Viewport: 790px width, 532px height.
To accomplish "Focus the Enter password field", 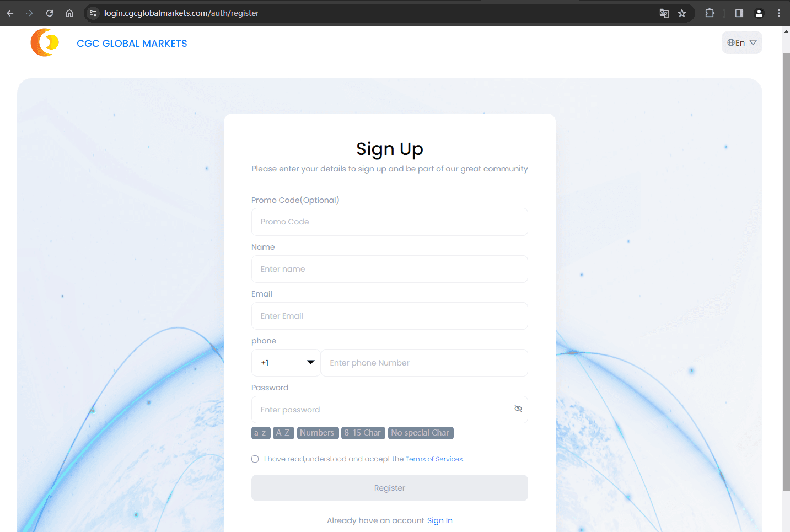I will (x=390, y=410).
